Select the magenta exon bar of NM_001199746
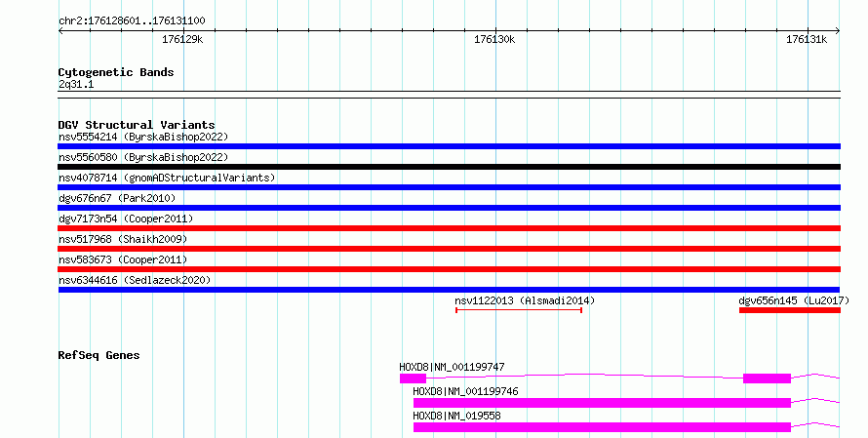This screenshot has width=868, height=438. click(603, 403)
